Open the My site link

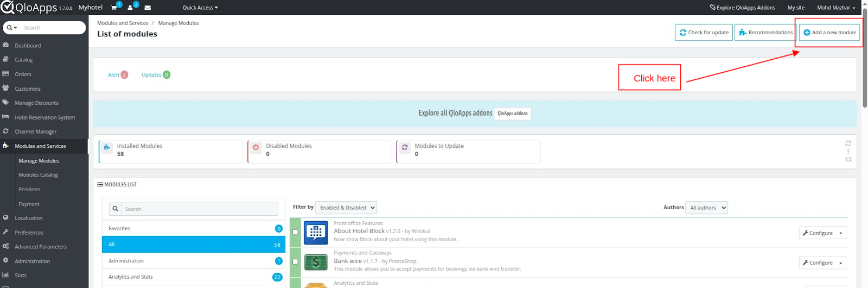[x=796, y=8]
